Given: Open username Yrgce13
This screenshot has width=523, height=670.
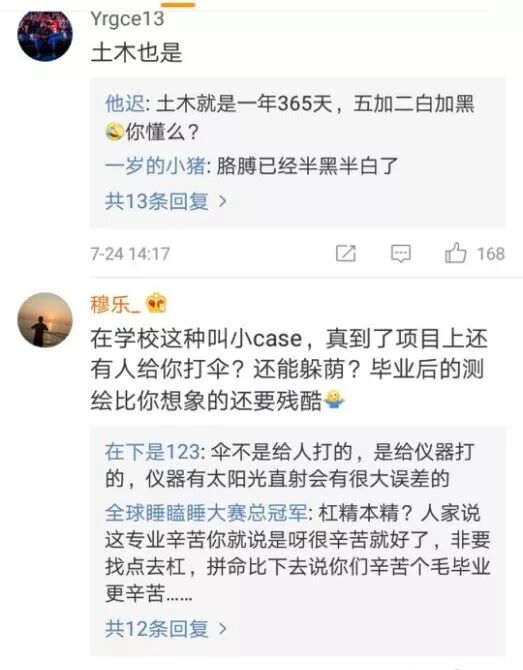Looking at the screenshot, I should [x=127, y=19].
